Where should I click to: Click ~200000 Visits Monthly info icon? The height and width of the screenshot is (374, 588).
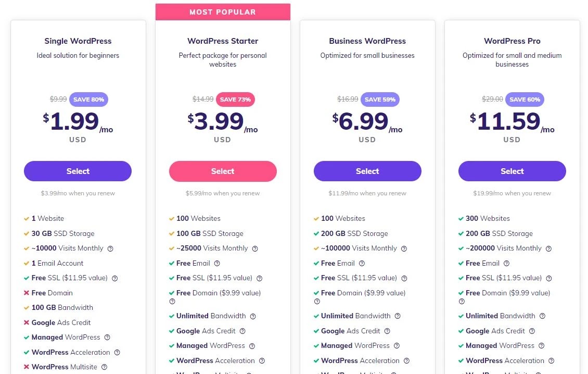(548, 248)
